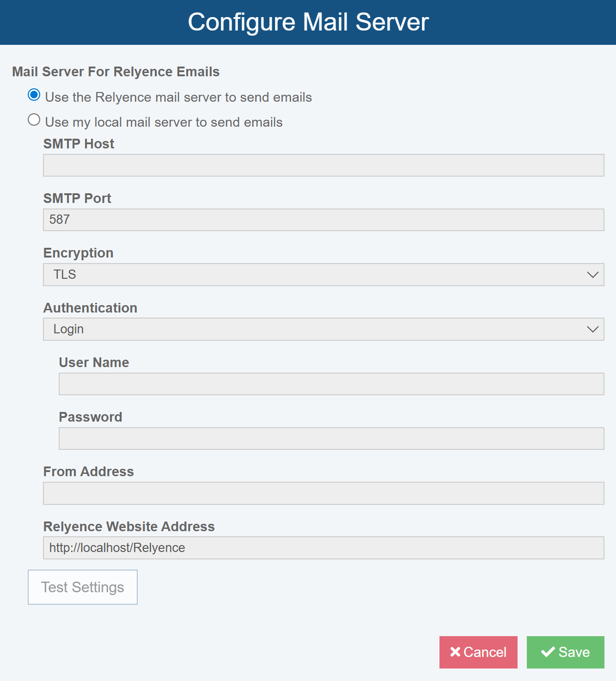Click the checkmark icon on the Save button
The width and height of the screenshot is (616, 681).
[x=548, y=652]
